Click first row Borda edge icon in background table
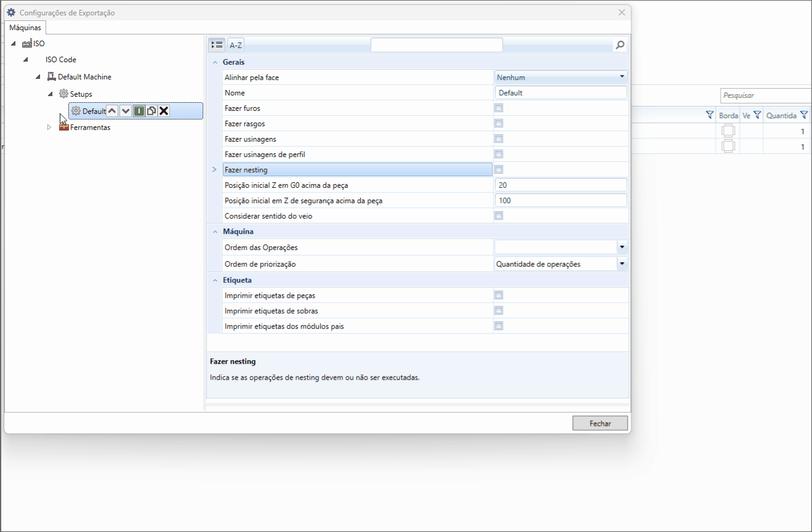812x532 pixels. click(728, 131)
